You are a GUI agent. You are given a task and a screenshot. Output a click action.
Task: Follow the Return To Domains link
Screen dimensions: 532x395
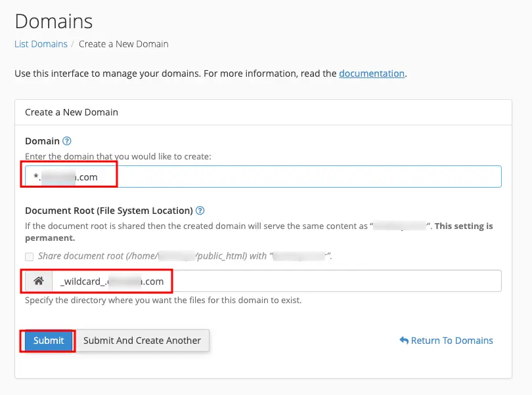tap(451, 341)
